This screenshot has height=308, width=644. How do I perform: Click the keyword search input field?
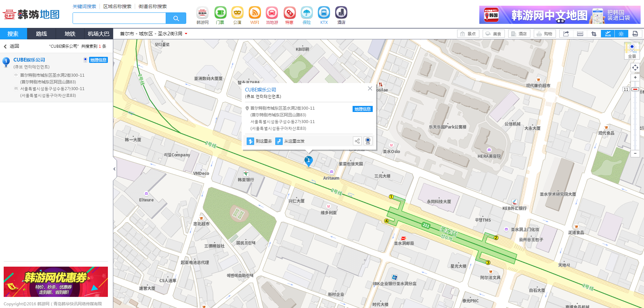(x=119, y=18)
